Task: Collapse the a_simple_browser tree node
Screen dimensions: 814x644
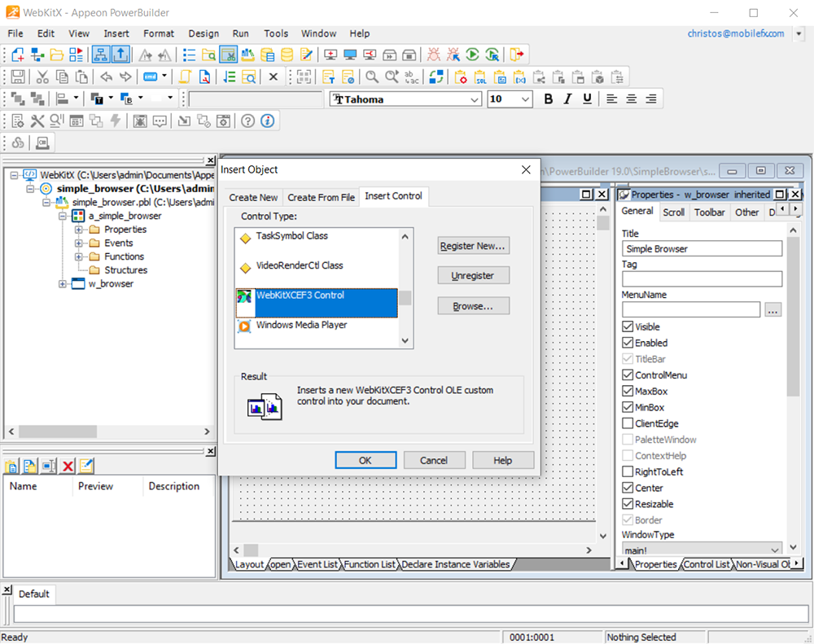Action: 63,216
